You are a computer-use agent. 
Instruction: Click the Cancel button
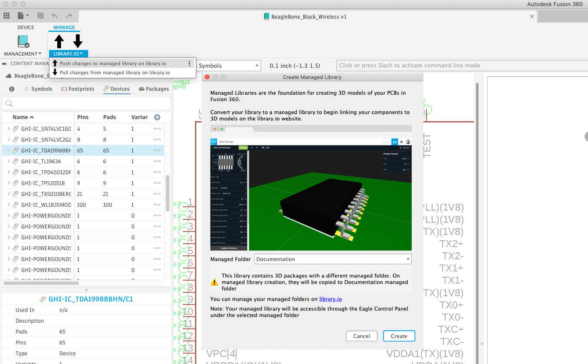[x=362, y=336]
